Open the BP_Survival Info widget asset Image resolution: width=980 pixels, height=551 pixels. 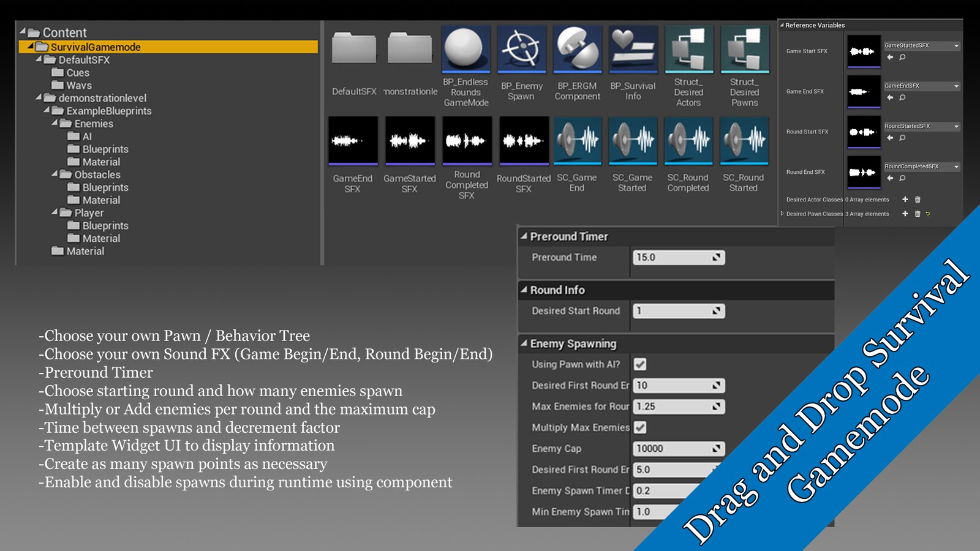coord(633,49)
